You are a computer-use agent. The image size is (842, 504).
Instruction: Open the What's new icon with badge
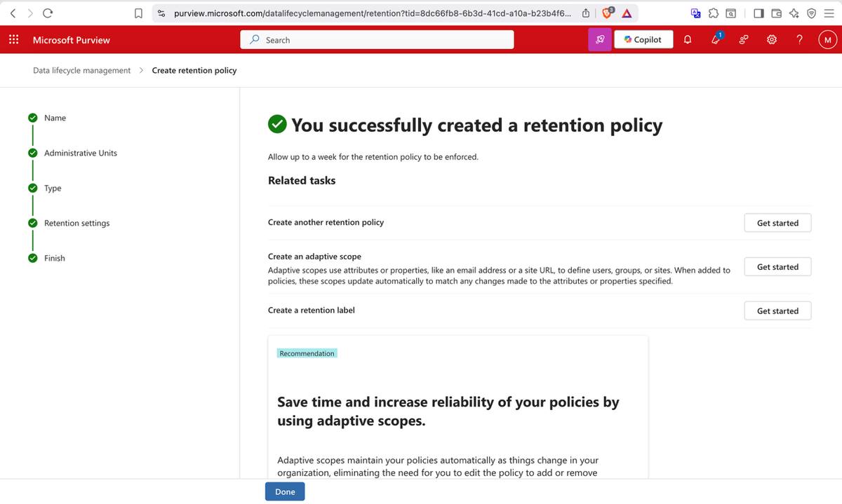point(716,39)
